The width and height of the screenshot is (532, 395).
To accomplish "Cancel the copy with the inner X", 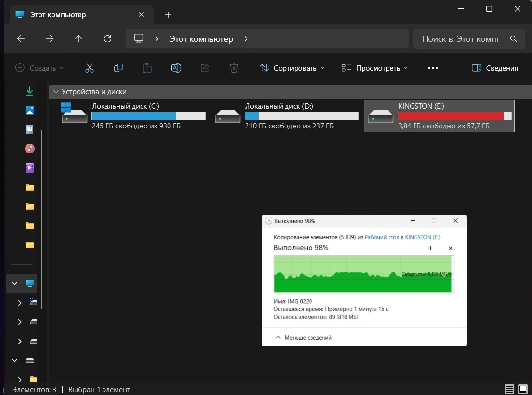I will click(451, 248).
